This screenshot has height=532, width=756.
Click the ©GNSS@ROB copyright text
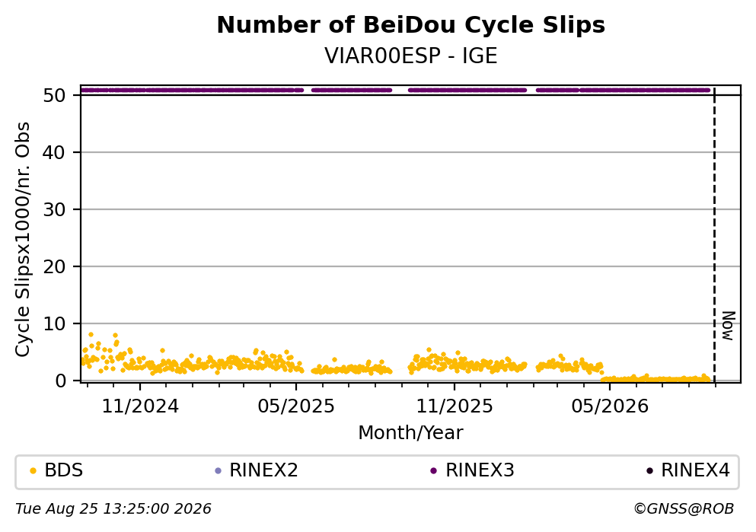pyautogui.click(x=684, y=509)
